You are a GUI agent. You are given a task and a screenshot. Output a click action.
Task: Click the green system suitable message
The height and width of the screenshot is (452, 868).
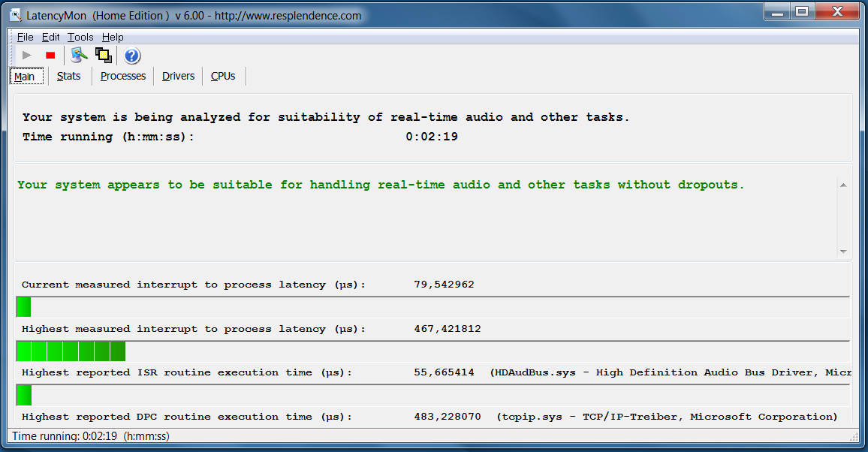(x=381, y=185)
